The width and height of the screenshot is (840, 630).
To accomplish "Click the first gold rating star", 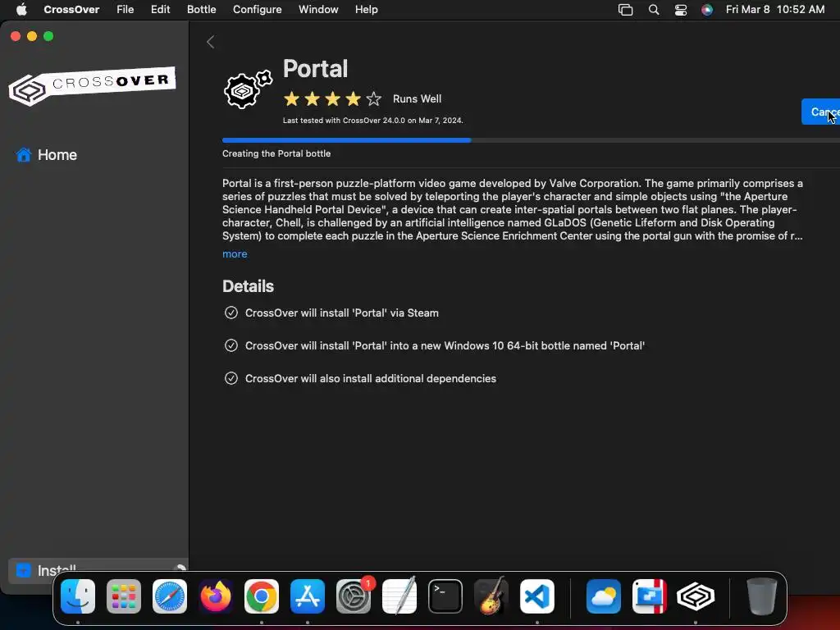I will click(x=292, y=99).
